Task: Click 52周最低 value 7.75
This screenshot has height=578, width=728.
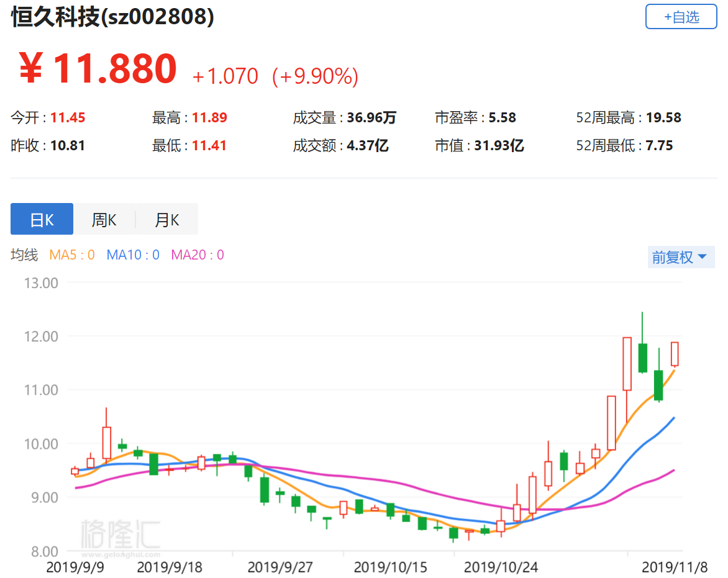Action: coord(659,145)
